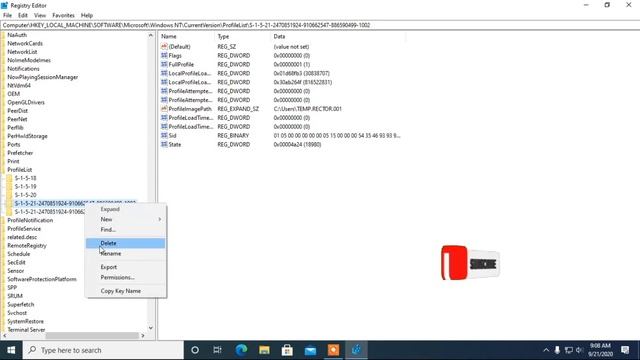640x360 pixels.
Task: Click the Sid binary value icon
Action: coord(164,136)
